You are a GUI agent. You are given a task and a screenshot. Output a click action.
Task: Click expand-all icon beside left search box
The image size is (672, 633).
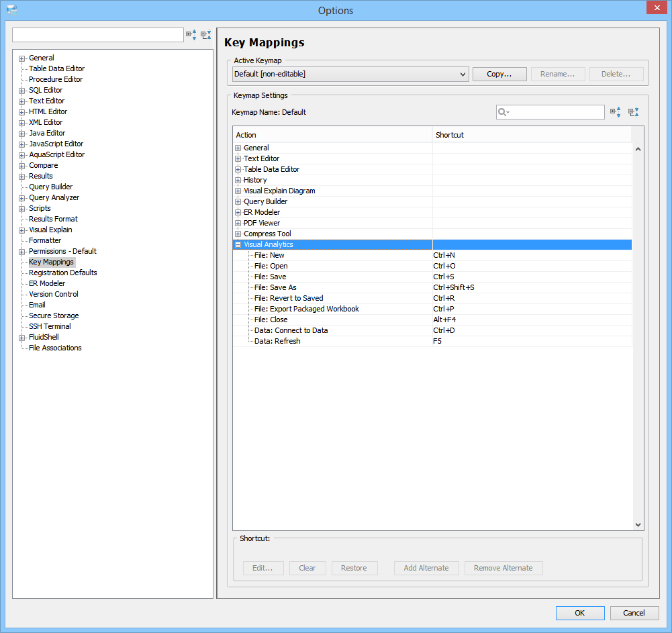tap(191, 35)
